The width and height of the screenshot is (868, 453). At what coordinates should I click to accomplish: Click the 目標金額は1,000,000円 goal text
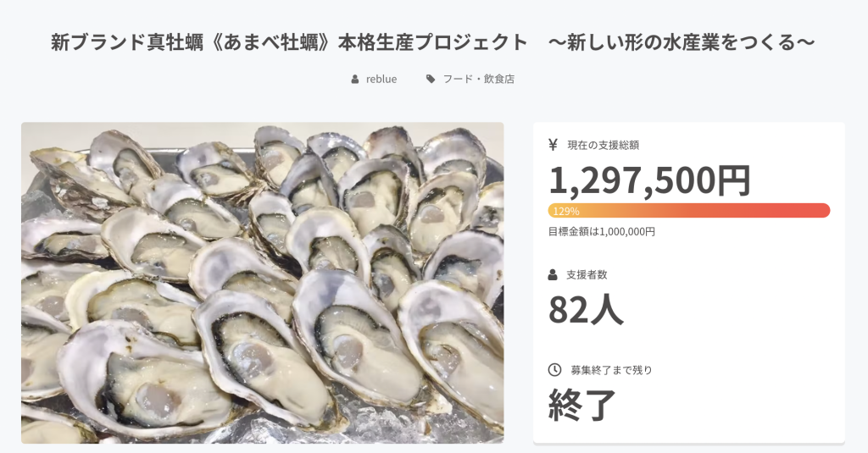click(601, 231)
